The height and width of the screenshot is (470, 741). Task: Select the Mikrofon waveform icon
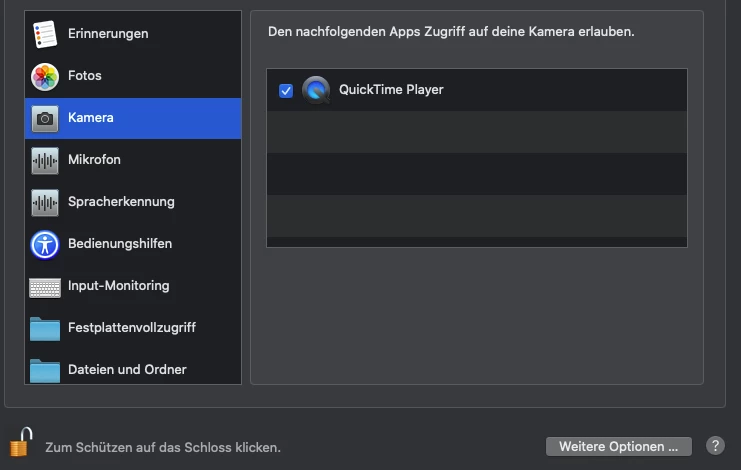45,161
